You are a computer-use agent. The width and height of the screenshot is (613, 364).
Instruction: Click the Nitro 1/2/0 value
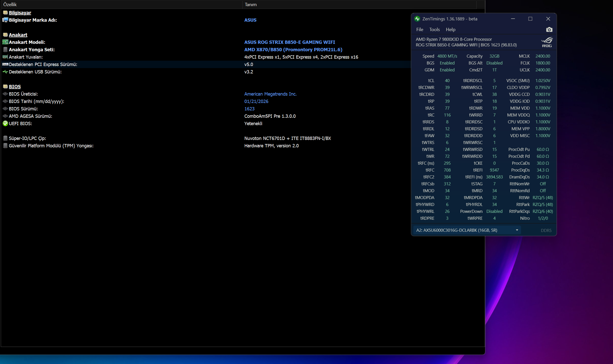coord(543,218)
